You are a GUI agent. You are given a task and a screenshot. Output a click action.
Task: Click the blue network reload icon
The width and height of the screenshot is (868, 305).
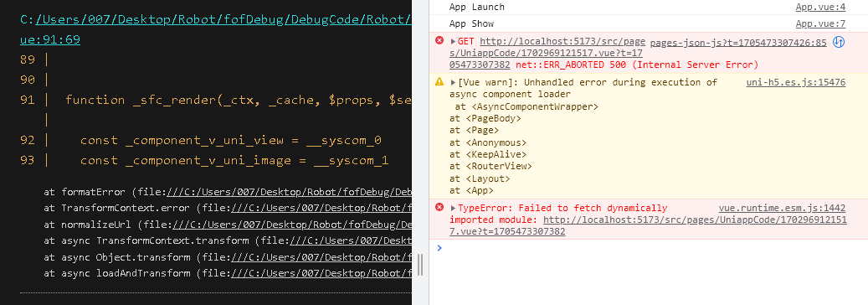point(839,42)
